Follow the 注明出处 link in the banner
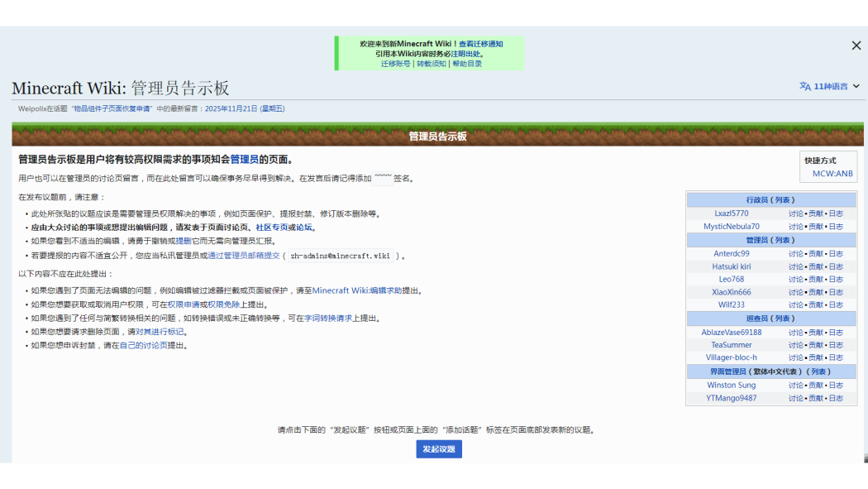This screenshot has height=489, width=868. (465, 54)
